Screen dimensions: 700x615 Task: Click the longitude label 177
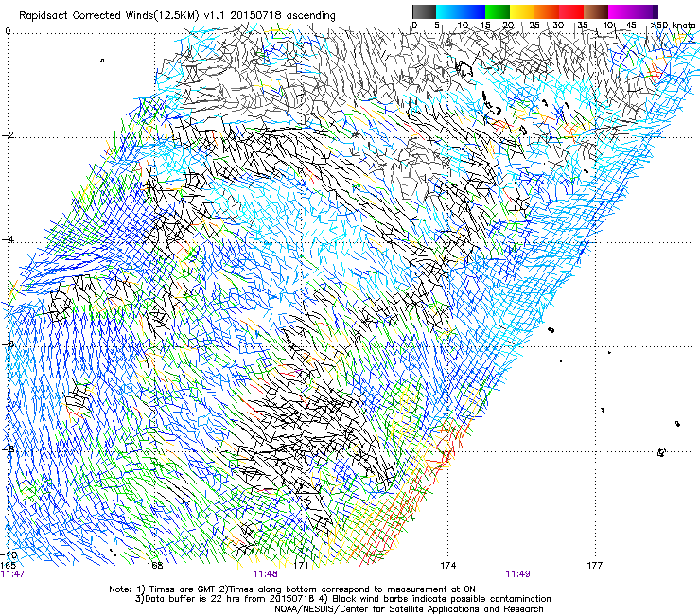[595, 565]
